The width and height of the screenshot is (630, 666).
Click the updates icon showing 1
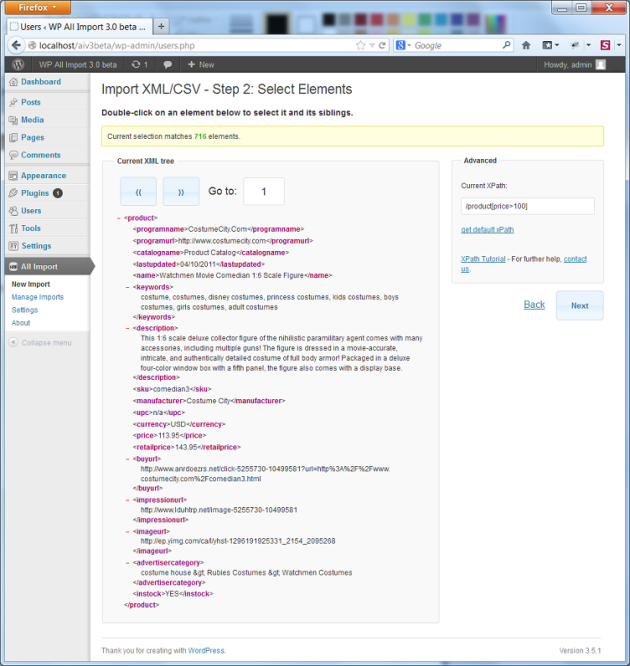tap(139, 65)
